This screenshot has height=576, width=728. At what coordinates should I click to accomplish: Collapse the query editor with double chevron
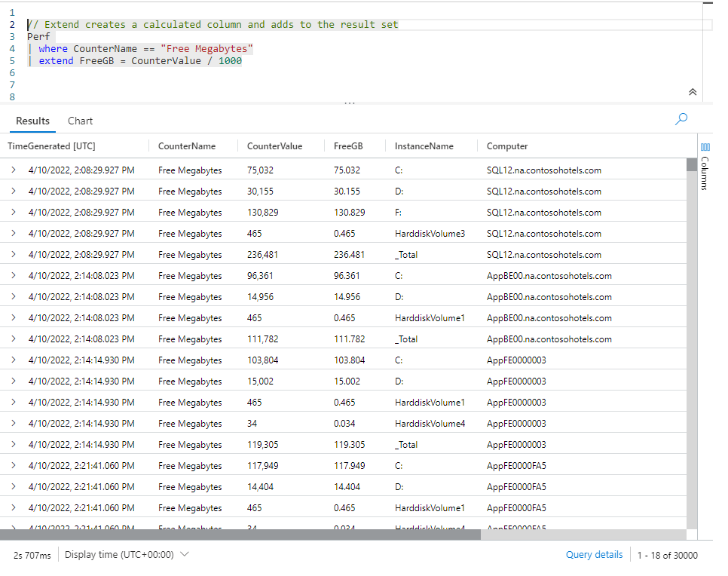point(693,92)
